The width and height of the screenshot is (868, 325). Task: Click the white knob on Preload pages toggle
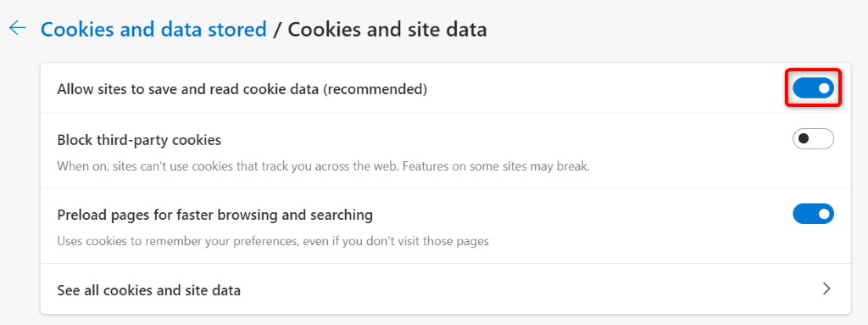824,214
